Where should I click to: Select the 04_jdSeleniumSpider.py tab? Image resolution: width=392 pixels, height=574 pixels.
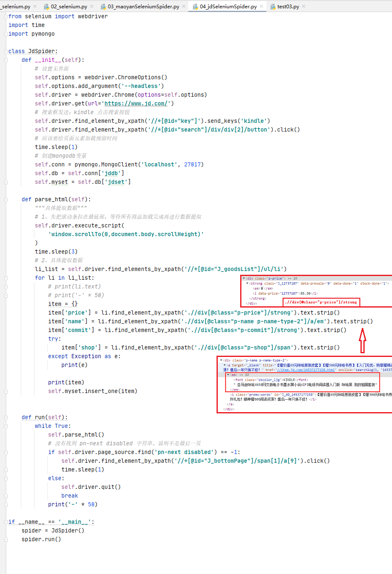tap(228, 7)
